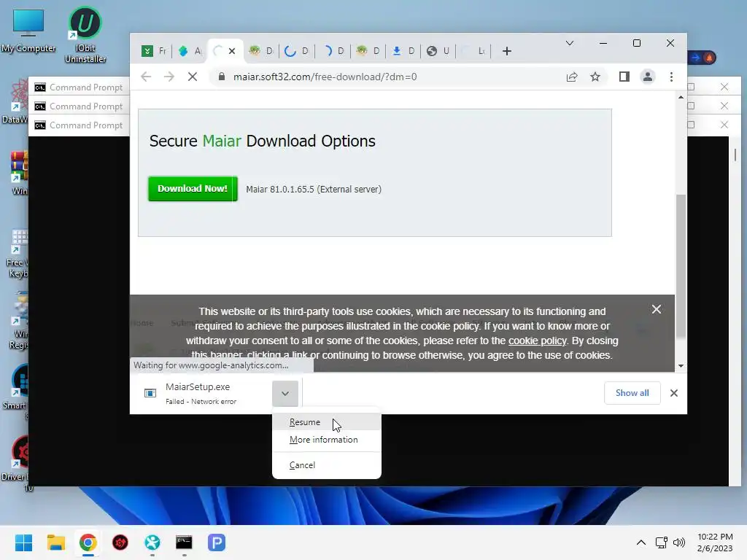
Task: Dismiss the cookie banner
Action: [656, 309]
